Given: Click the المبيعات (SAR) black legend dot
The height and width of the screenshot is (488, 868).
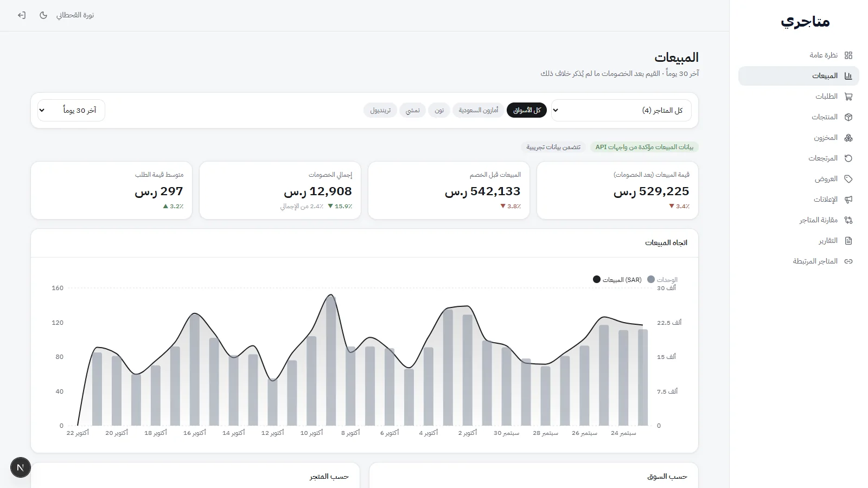Looking at the screenshot, I should coord(597,279).
